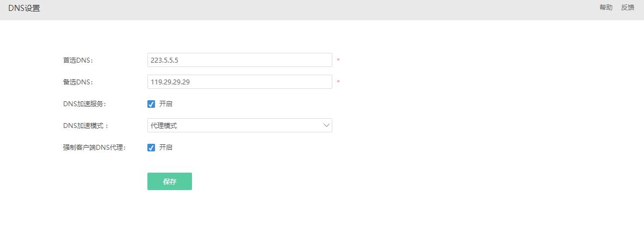Click the red asterisk beside 备选DNS
644x226 pixels.
pos(338,82)
